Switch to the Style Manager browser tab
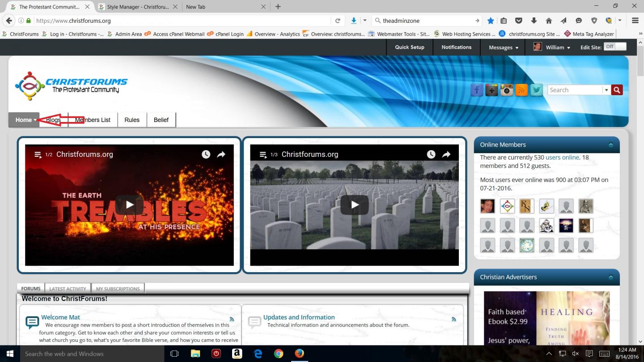This screenshot has width=644, height=362. coord(137,7)
